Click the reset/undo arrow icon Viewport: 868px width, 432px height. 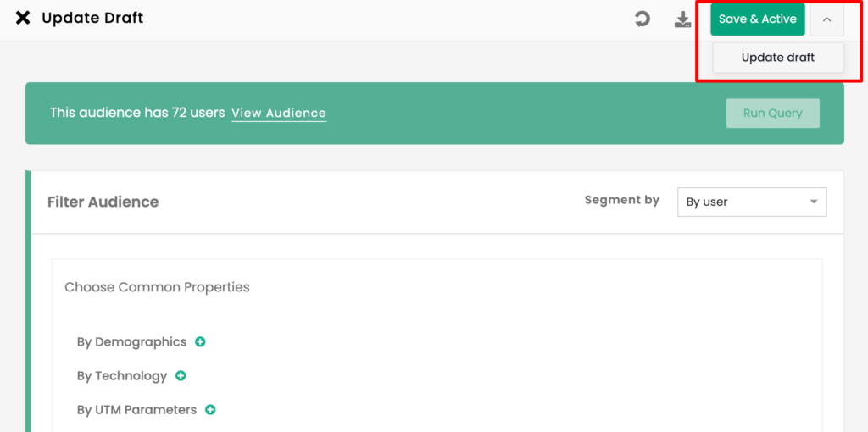(x=643, y=19)
